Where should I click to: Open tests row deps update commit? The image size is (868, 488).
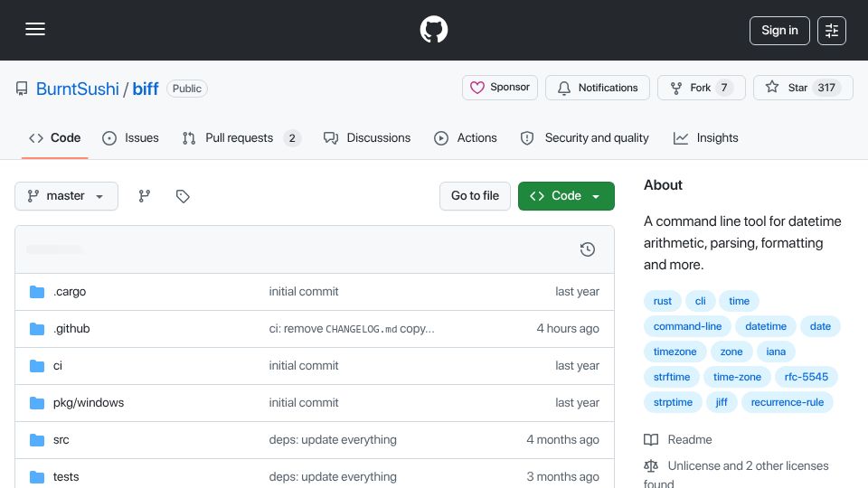pyautogui.click(x=333, y=477)
